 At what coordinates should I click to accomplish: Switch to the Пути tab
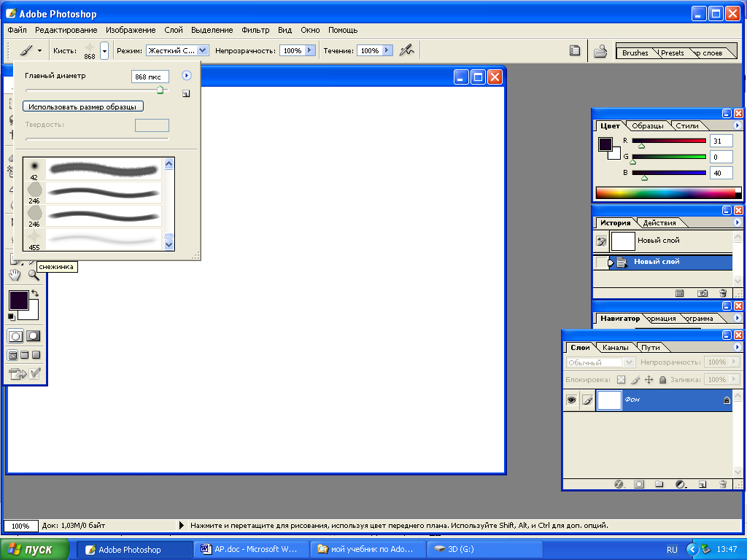point(650,348)
